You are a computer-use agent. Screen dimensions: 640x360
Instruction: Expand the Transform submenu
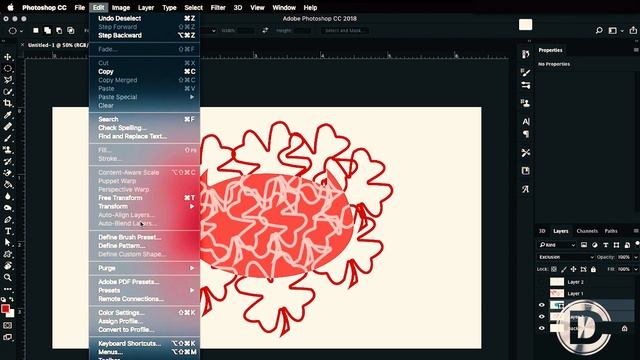(x=144, y=207)
